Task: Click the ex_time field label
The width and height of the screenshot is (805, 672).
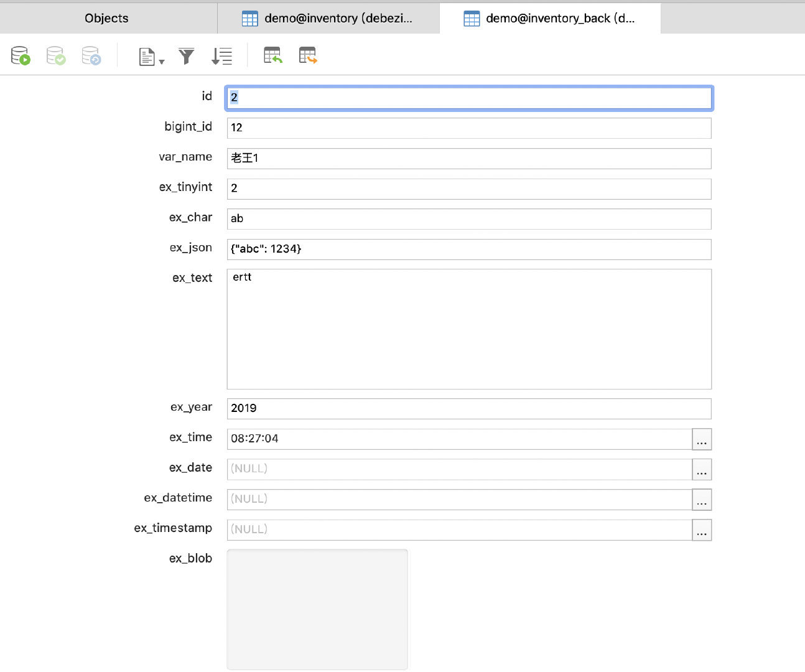Action: [x=190, y=437]
